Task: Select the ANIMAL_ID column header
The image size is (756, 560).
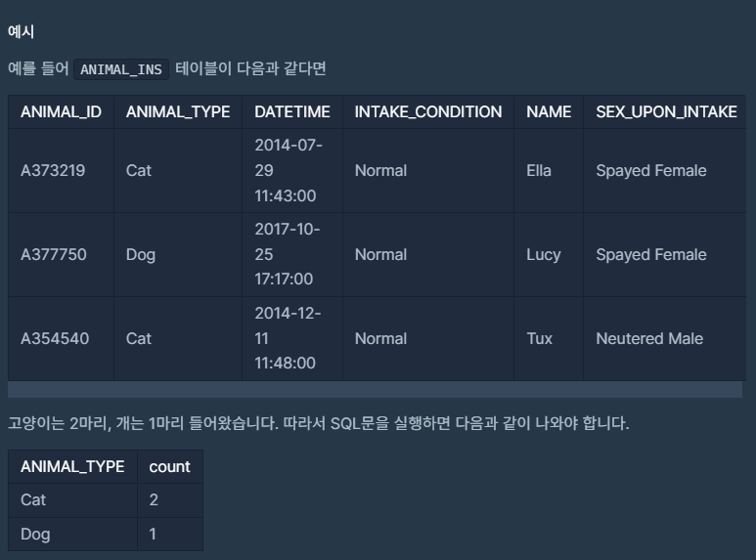Action: [x=62, y=111]
